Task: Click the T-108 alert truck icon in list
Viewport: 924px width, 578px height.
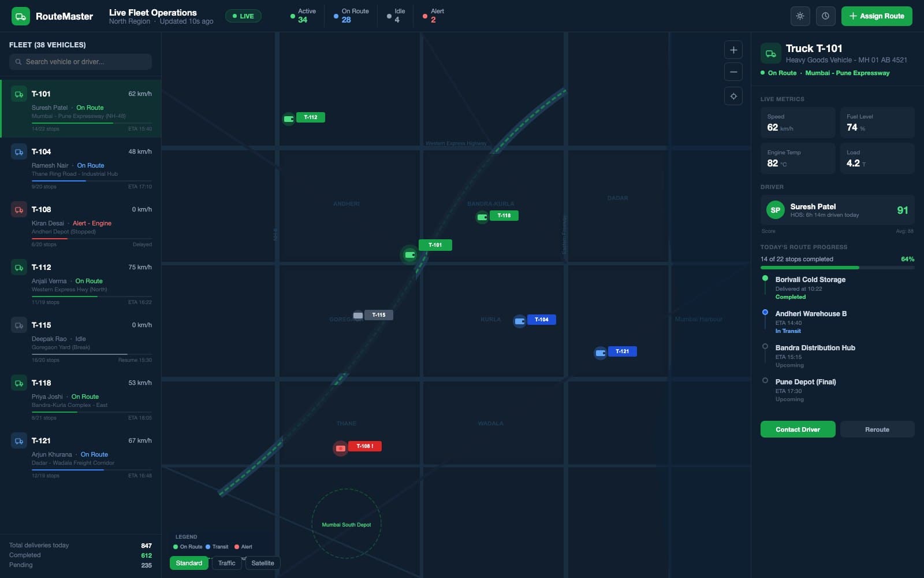Action: click(19, 210)
